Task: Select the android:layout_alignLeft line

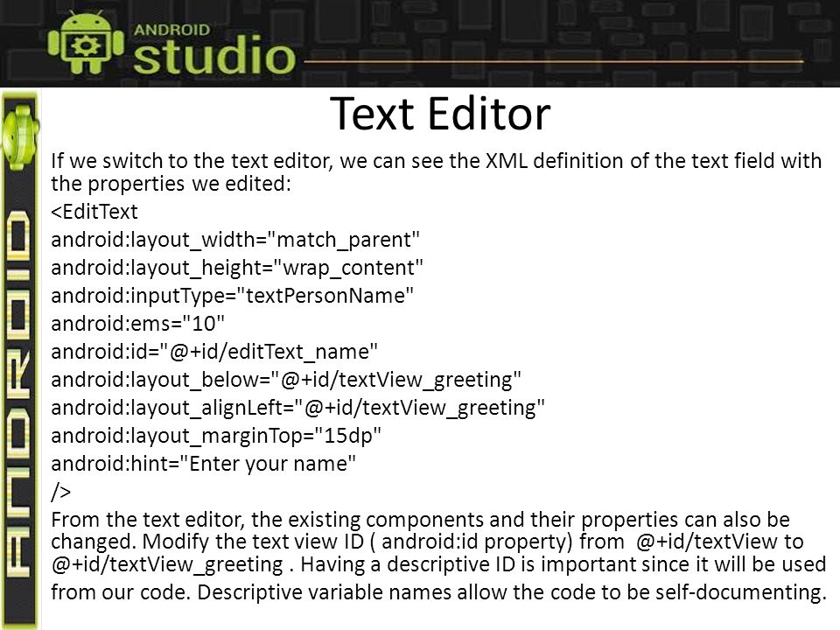Action: (x=297, y=408)
